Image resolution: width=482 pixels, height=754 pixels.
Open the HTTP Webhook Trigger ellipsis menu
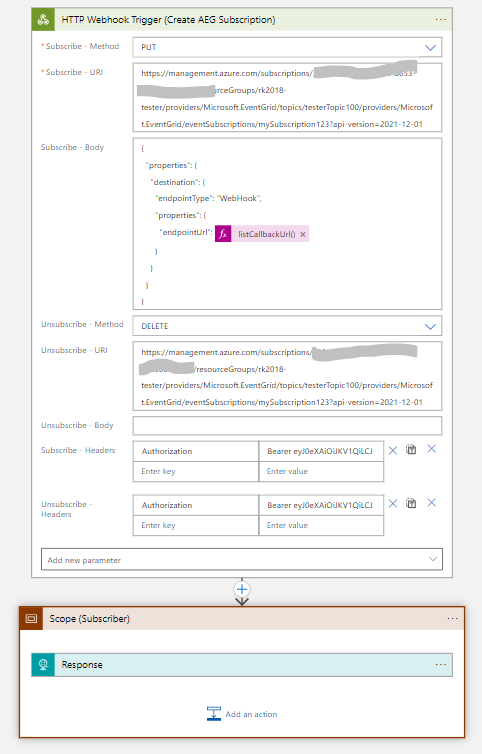pyautogui.click(x=441, y=20)
